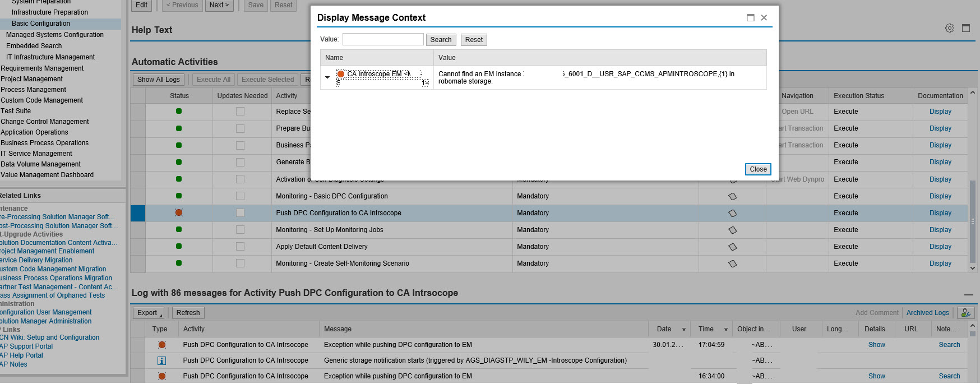Open Change Control Management navigation item
The width and height of the screenshot is (980, 384).
(45, 122)
